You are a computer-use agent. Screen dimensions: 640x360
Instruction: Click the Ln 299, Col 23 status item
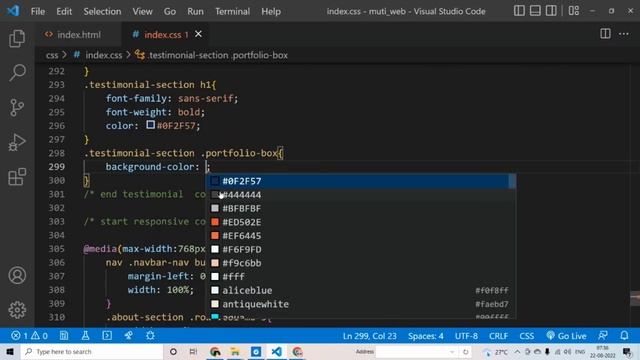[369, 336]
